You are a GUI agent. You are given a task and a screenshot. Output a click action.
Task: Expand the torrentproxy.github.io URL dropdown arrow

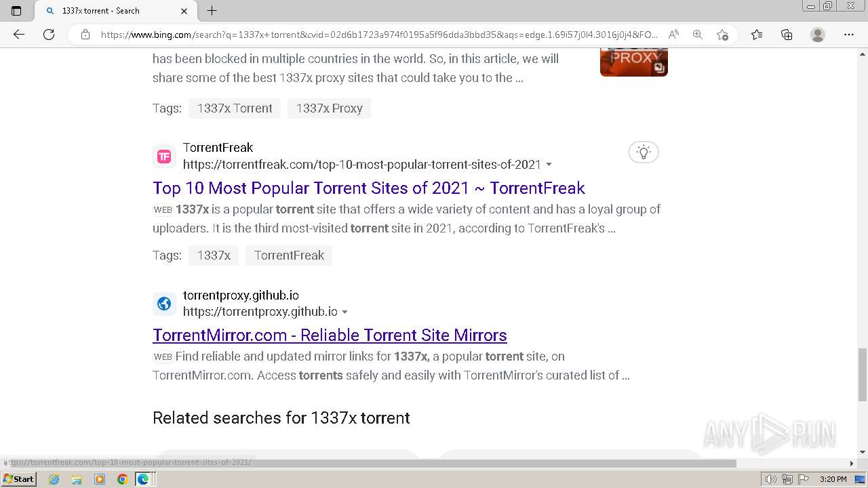point(344,312)
